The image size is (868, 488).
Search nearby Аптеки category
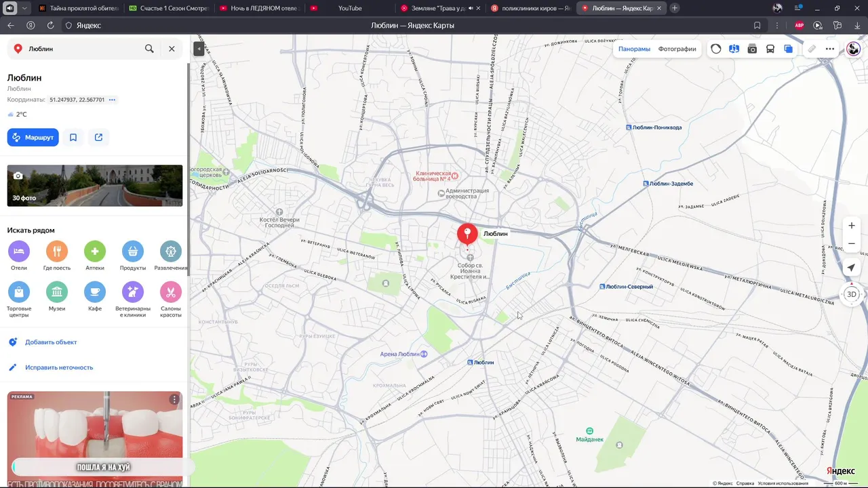click(x=95, y=256)
